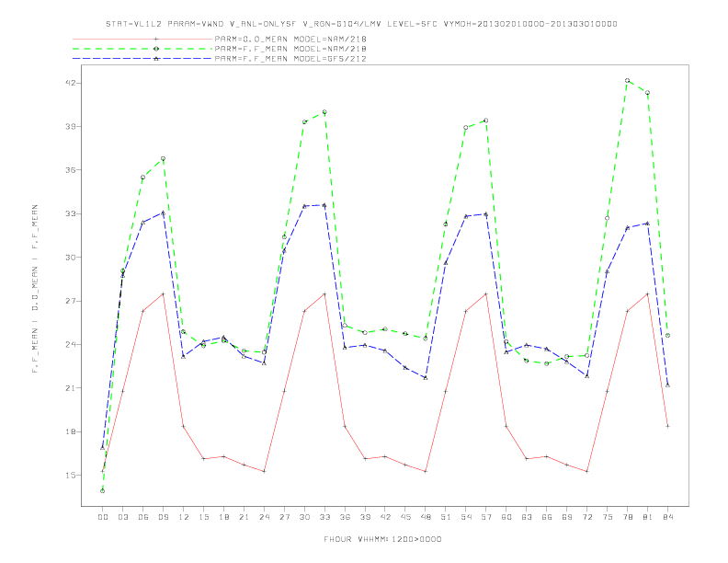
Task: Click blue triangle marker at hour 84
Action: click(x=667, y=385)
